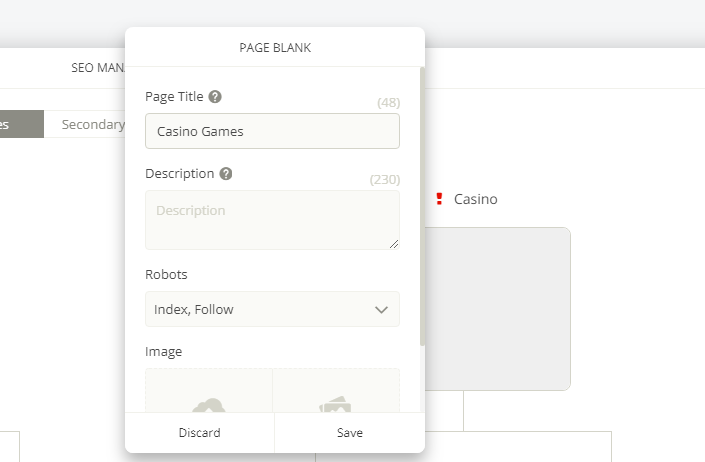
Task: Open the SEO Manager menu item
Action: (x=98, y=68)
